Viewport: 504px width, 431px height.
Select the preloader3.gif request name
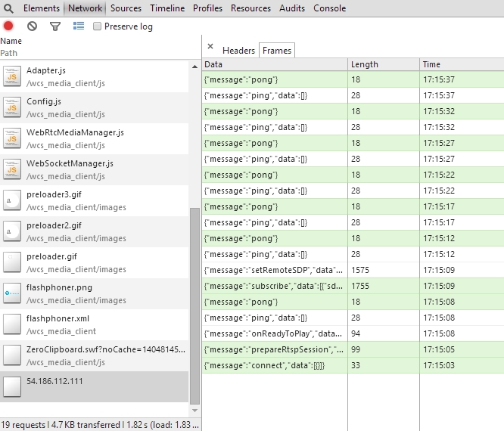pyautogui.click(x=54, y=194)
